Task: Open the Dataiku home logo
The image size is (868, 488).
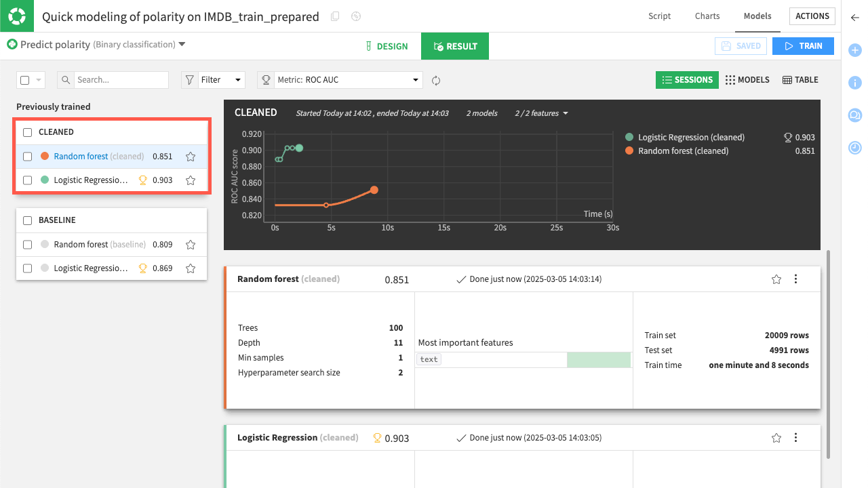Action: pos(16,16)
